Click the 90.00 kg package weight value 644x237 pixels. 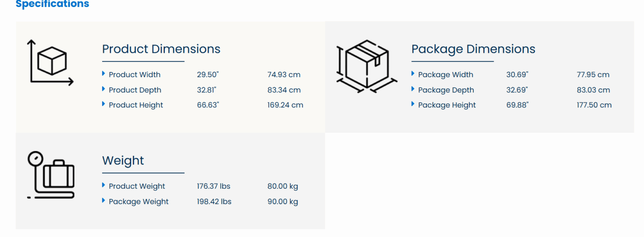282,202
